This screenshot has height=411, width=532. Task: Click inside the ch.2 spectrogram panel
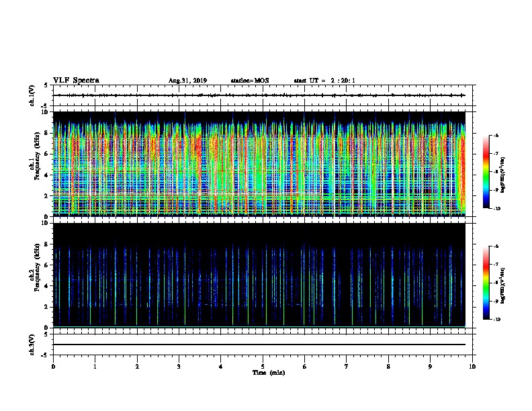coord(259,275)
